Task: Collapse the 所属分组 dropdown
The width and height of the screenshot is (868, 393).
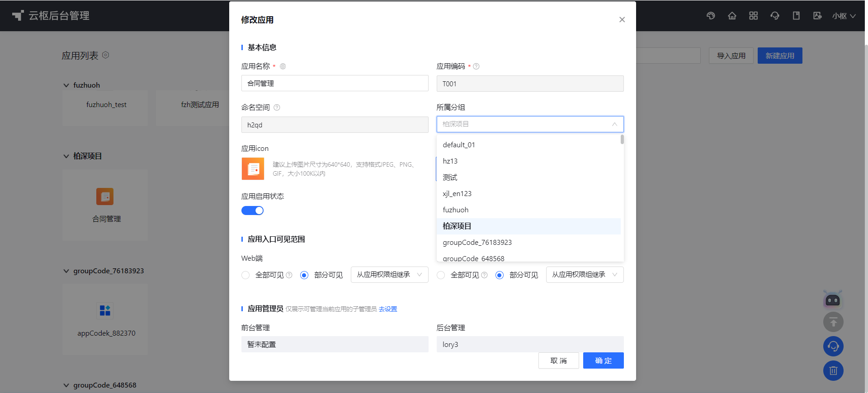Action: 530,124
